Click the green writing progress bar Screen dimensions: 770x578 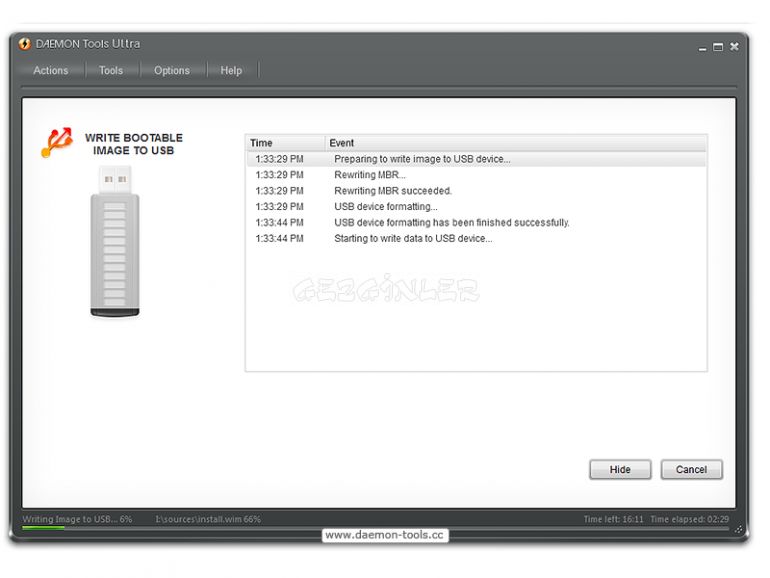tap(43, 528)
